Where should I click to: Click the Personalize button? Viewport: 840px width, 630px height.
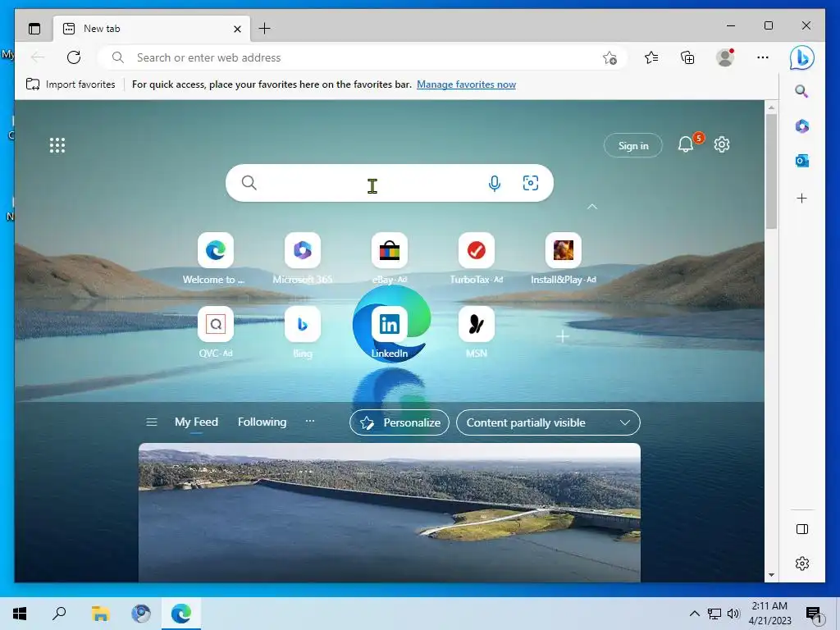pyautogui.click(x=399, y=422)
